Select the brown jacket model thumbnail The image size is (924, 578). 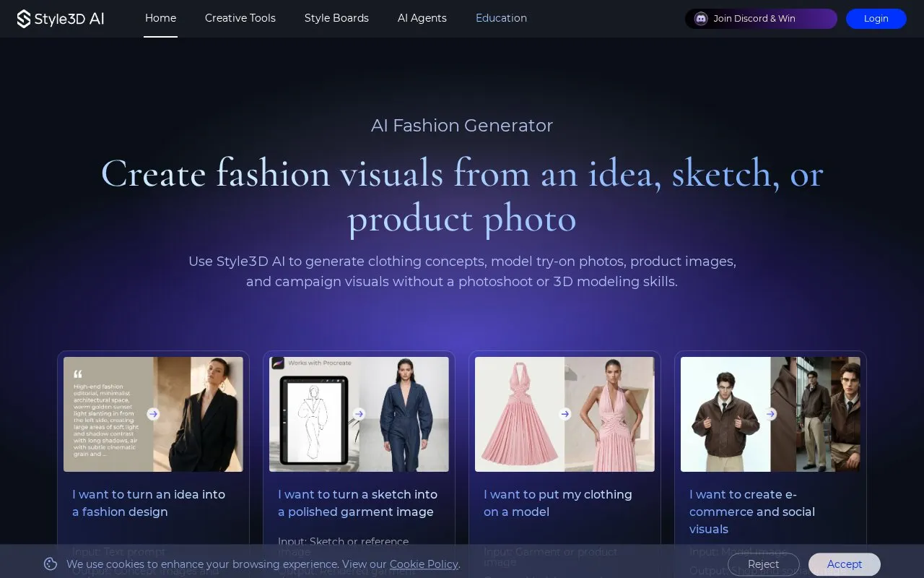(770, 414)
